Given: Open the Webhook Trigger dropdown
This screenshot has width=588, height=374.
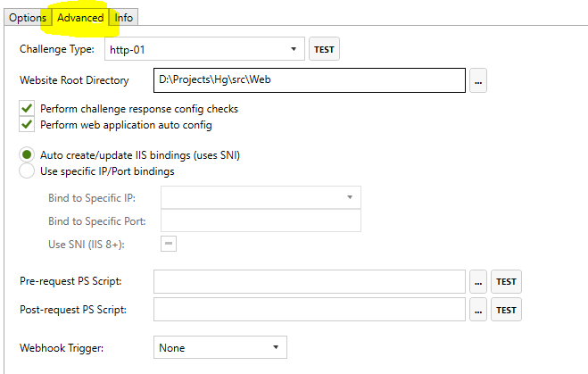Looking at the screenshot, I should click(x=219, y=347).
